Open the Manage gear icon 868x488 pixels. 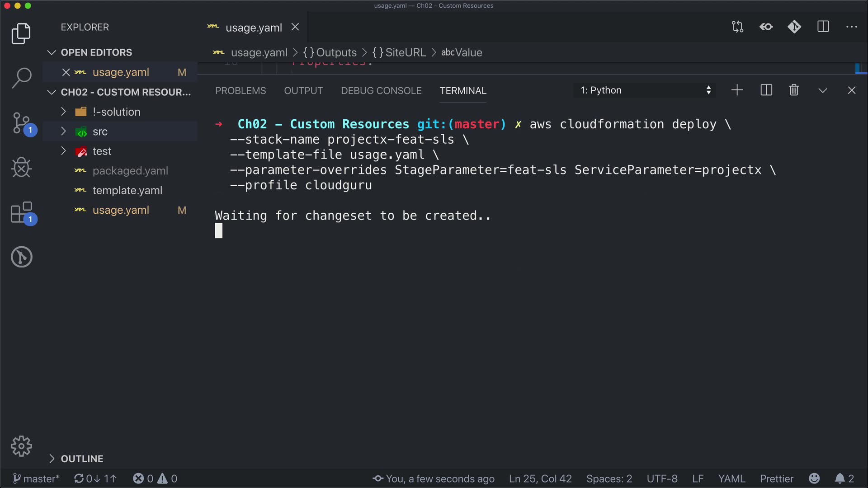point(21,446)
